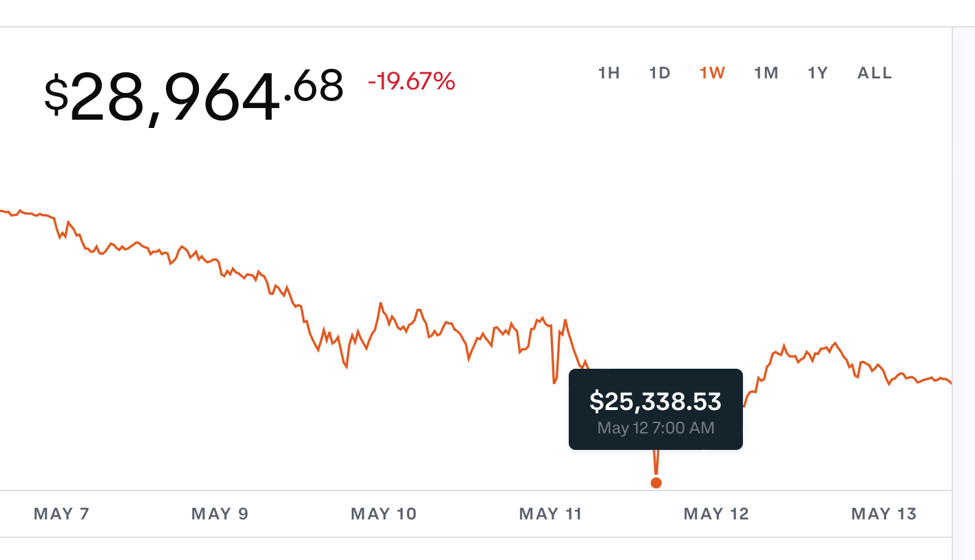Viewport: 975px width, 560px height.
Task: Switch to the 1D time range
Action: tap(659, 72)
